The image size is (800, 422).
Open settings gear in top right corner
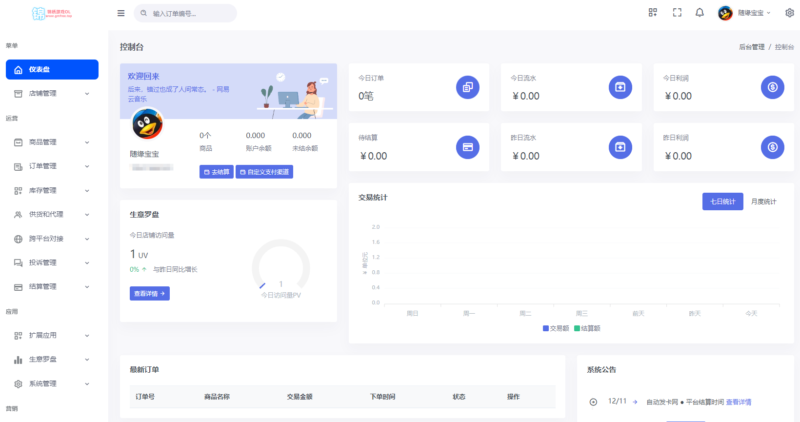pyautogui.click(x=788, y=13)
